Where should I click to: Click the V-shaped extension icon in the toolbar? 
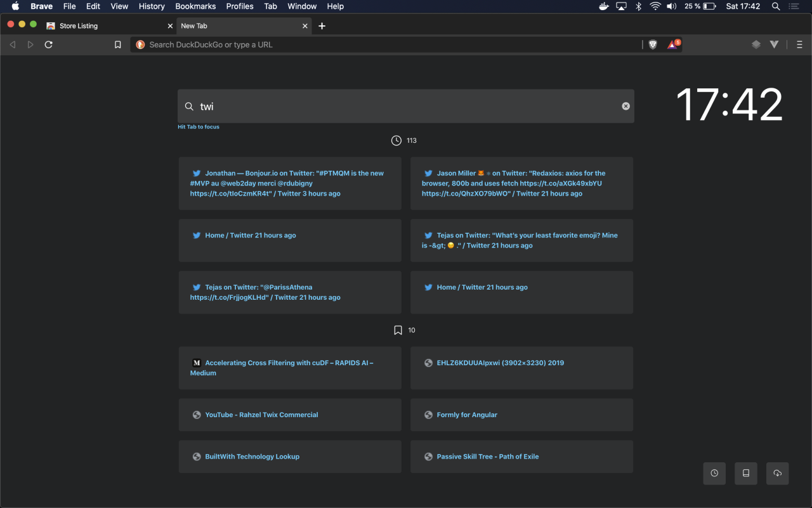click(x=774, y=44)
